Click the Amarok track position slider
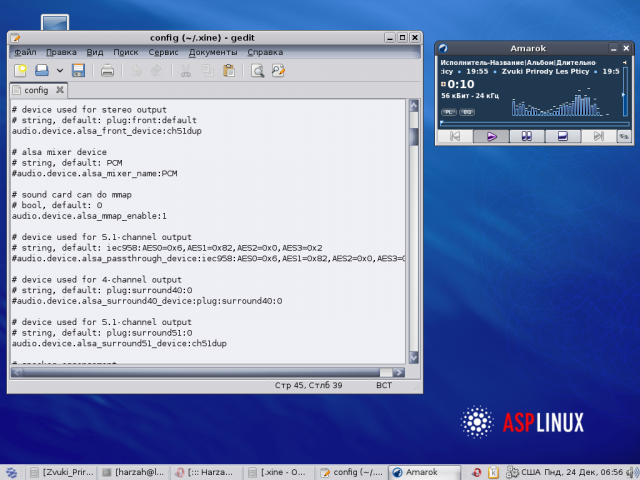Screen dimensions: 640x480 (x=535, y=123)
